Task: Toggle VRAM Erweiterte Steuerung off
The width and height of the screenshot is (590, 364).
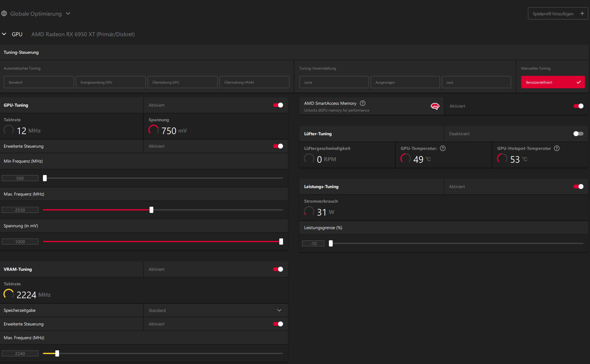Action: [x=278, y=324]
